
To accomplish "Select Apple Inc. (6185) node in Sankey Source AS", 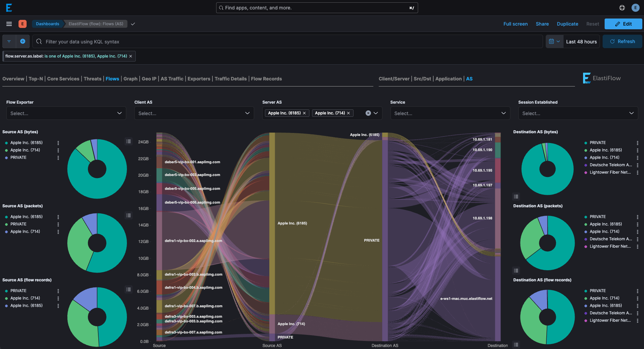I will coord(272,223).
